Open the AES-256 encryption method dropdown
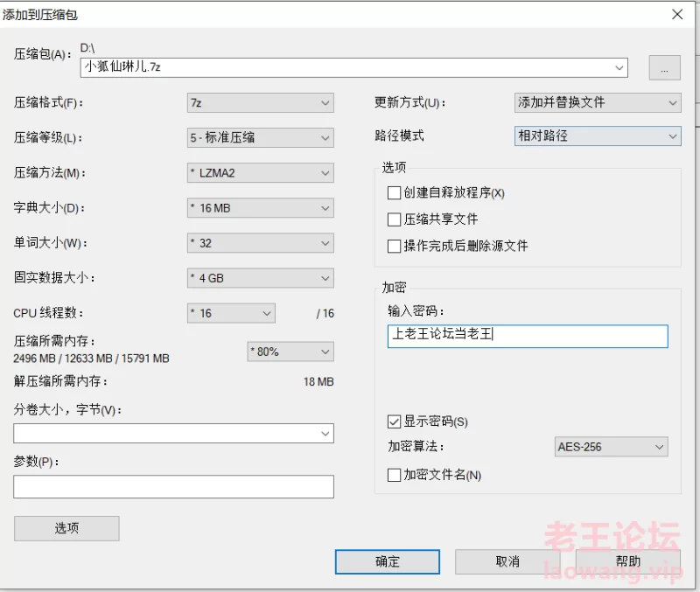Screen dimensions: 700x592 click(611, 447)
